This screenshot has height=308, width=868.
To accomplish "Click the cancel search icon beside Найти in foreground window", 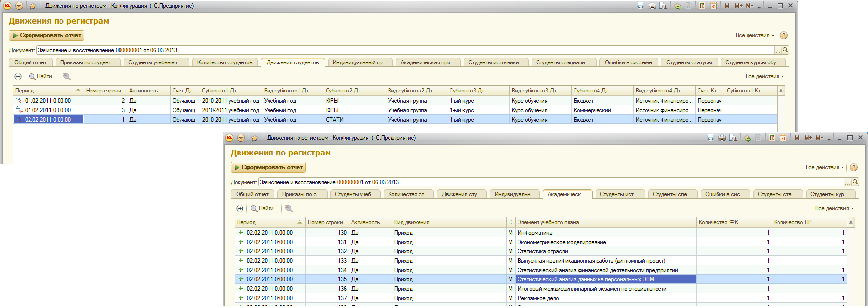I will [289, 208].
